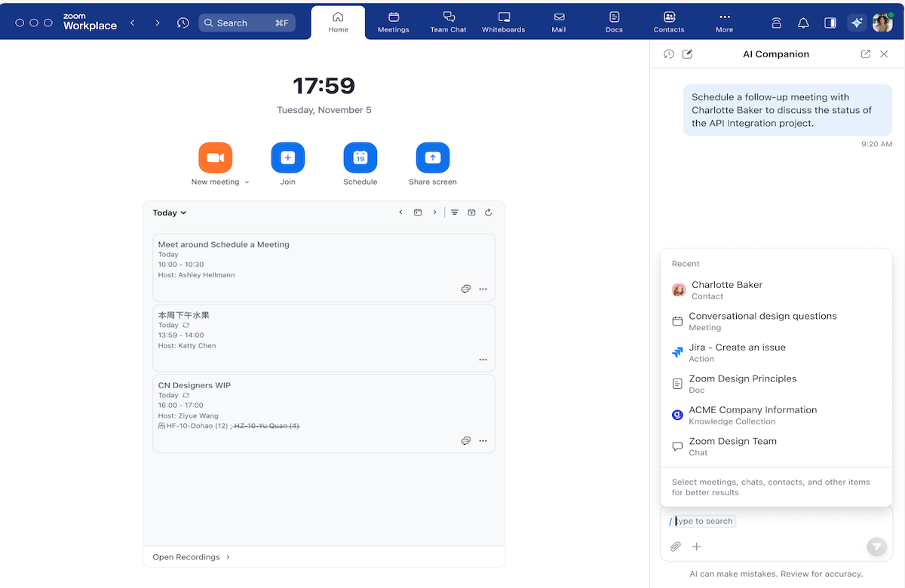Click the Join meeting icon
The width and height of the screenshot is (905, 588).
[287, 158]
